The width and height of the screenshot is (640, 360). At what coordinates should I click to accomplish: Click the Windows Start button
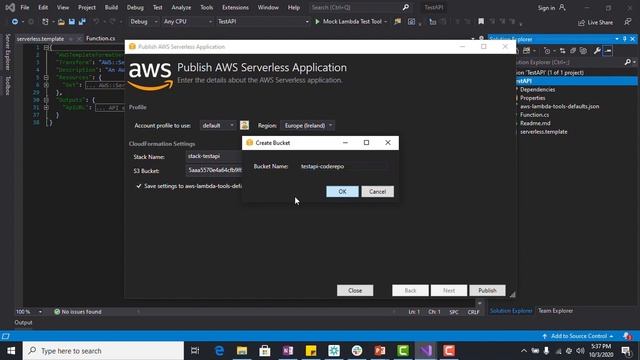11,351
